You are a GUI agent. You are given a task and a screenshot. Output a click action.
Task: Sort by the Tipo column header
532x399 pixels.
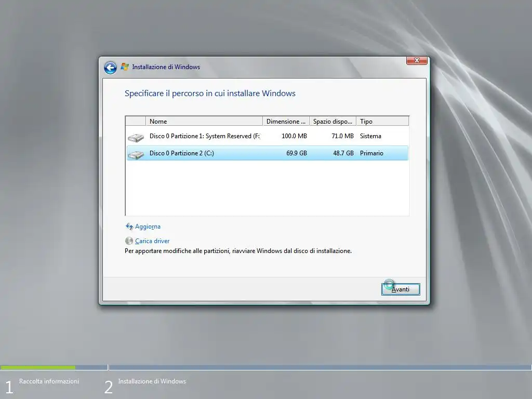[382, 121]
